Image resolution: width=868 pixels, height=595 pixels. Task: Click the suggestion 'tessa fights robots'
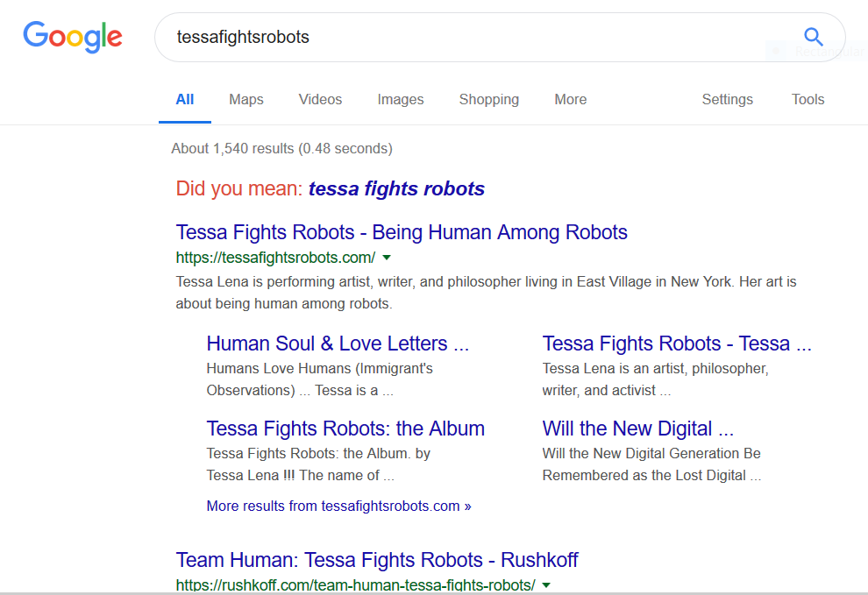[396, 188]
